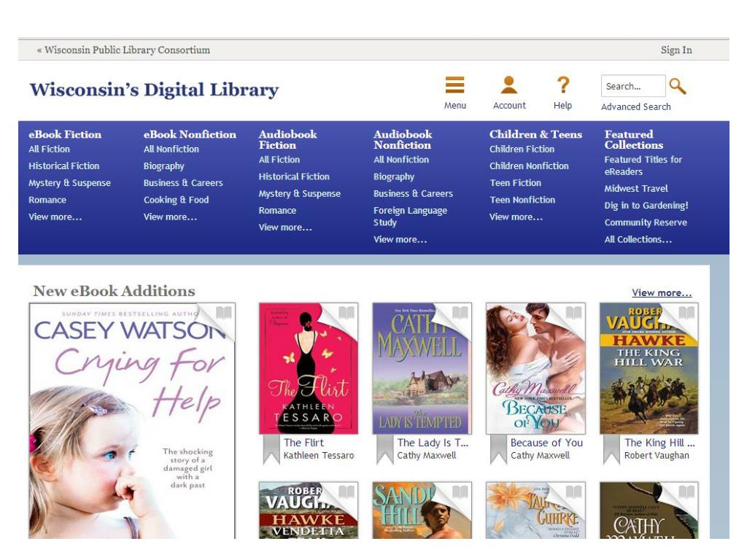Open Featured Titles for eReaders
This screenshot has height=560, width=747.
click(643, 166)
